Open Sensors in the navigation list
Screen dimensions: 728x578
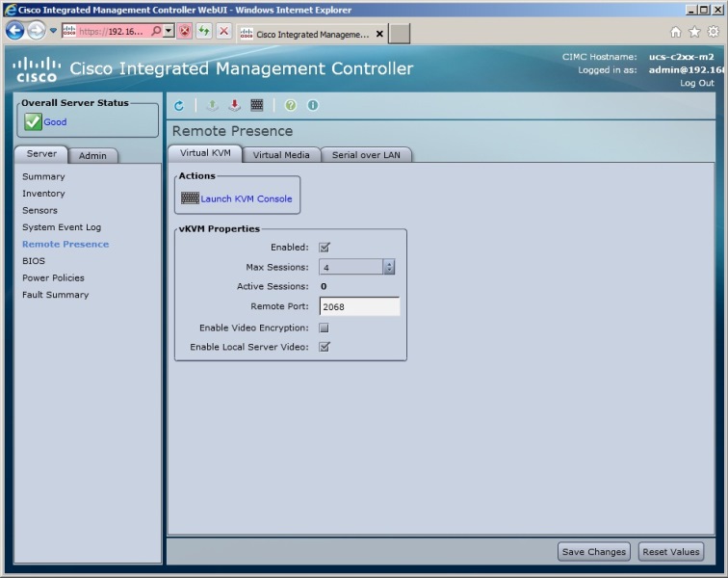(39, 210)
